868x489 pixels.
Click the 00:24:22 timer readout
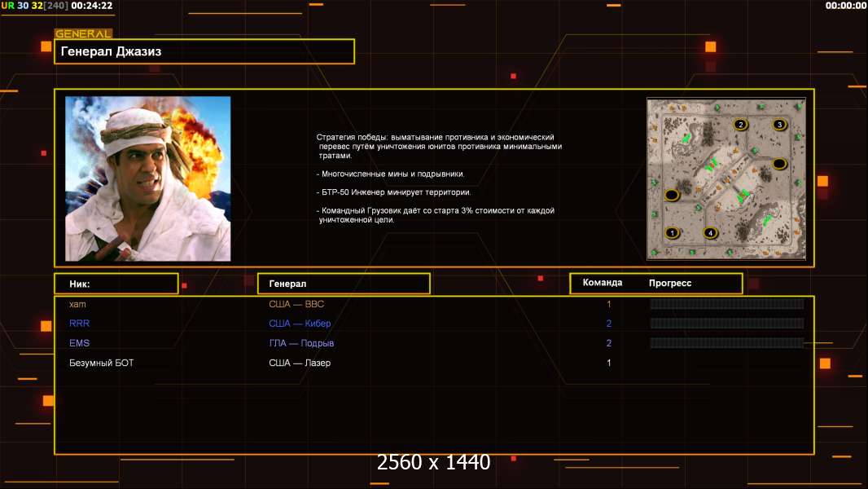tap(92, 6)
